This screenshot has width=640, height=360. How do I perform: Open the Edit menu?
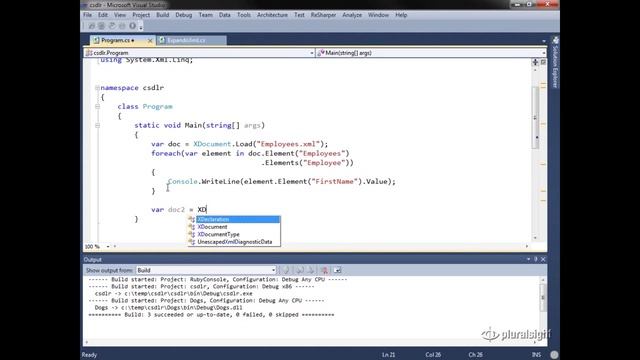pos(103,15)
